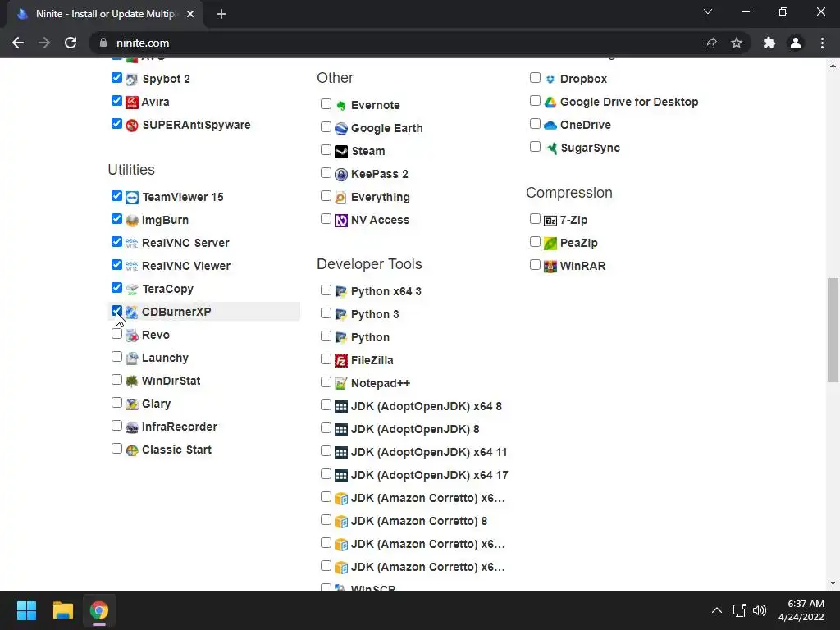Click the JDK (AdoptOpenJDK) 8 label
The image size is (840, 630).
pos(415,429)
